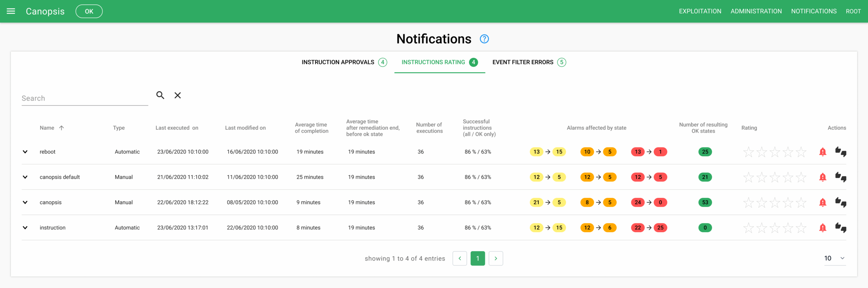Click Last modified on column header
The image size is (868, 288).
point(245,128)
